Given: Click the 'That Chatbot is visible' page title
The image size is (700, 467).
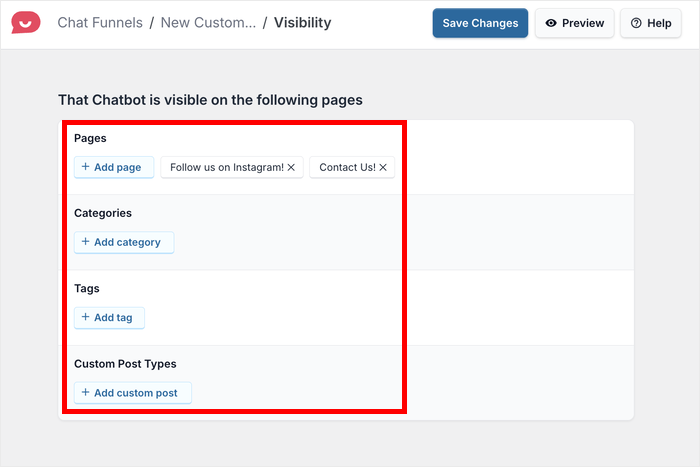Looking at the screenshot, I should click(210, 100).
